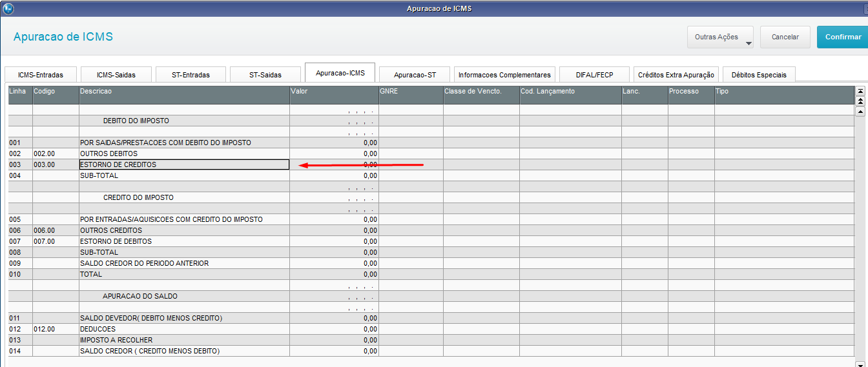Open the Informacoes Complementares tab

click(x=504, y=75)
